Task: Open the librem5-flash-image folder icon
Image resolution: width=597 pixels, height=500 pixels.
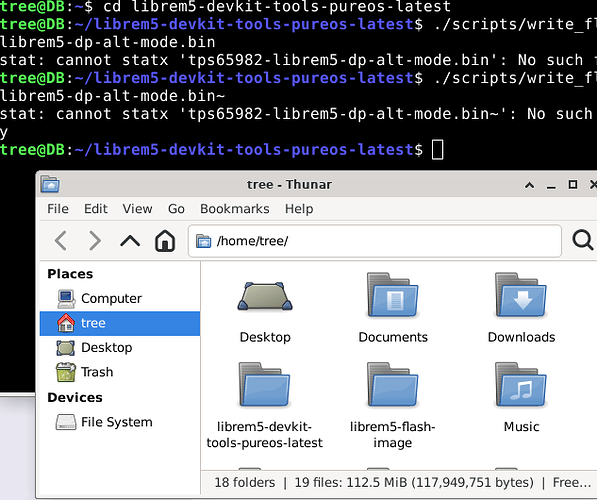Action: pos(393,385)
